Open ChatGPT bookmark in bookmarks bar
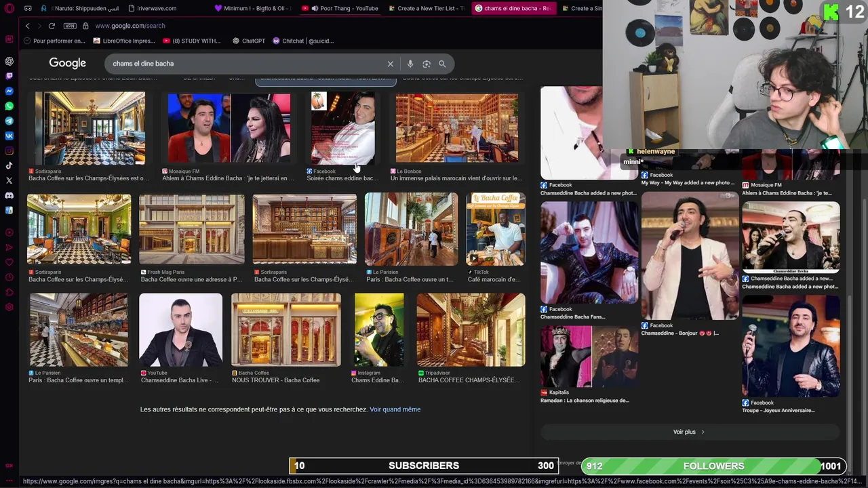Viewport: 868px width, 488px height. 249,41
